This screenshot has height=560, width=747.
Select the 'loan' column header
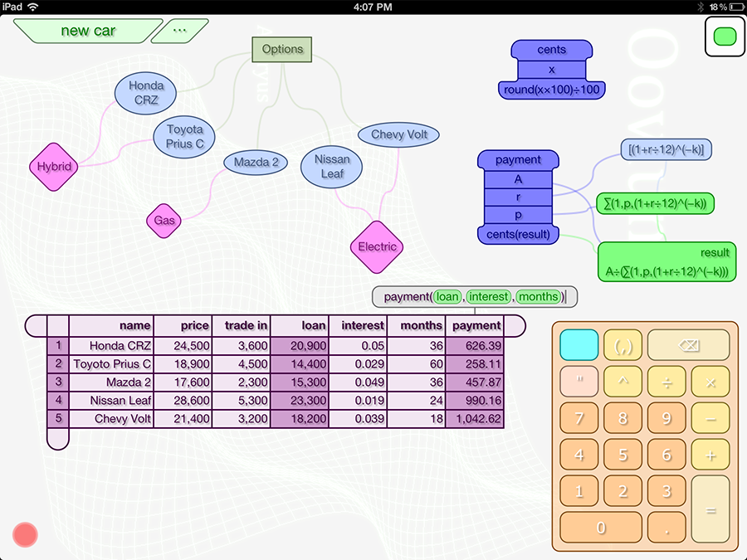coord(300,326)
